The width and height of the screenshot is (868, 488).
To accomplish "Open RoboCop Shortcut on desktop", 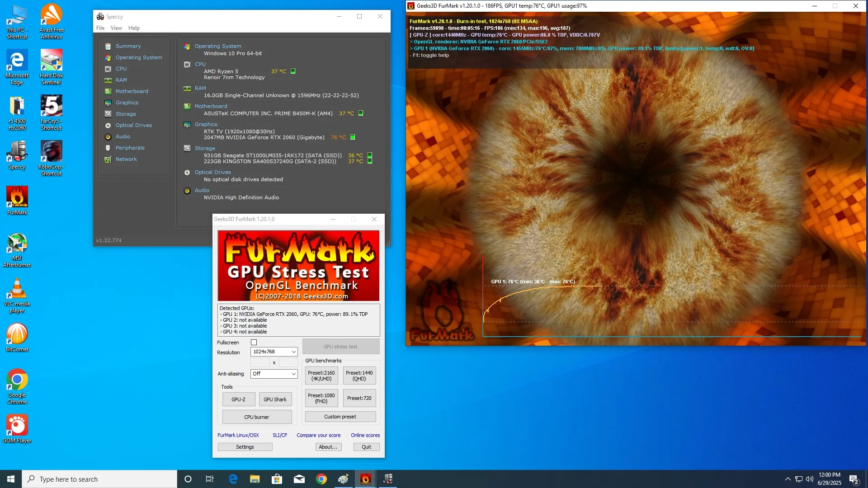I will (x=51, y=159).
